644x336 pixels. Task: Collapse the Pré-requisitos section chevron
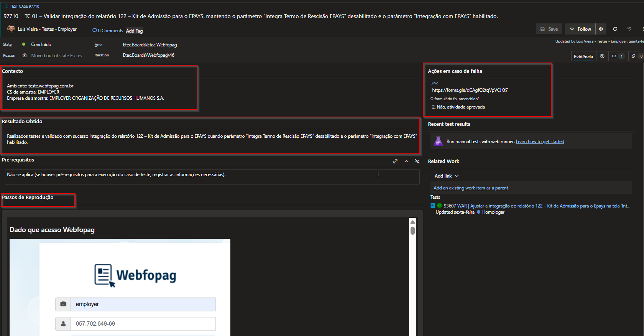(x=406, y=161)
